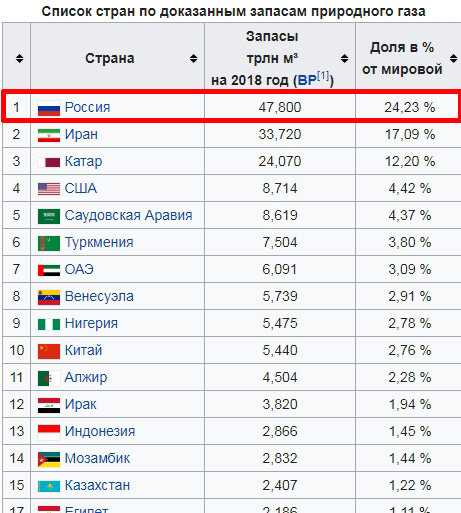461x513 pixels.
Task: Click the Saudi Arabia flag icon
Action: click(x=49, y=216)
